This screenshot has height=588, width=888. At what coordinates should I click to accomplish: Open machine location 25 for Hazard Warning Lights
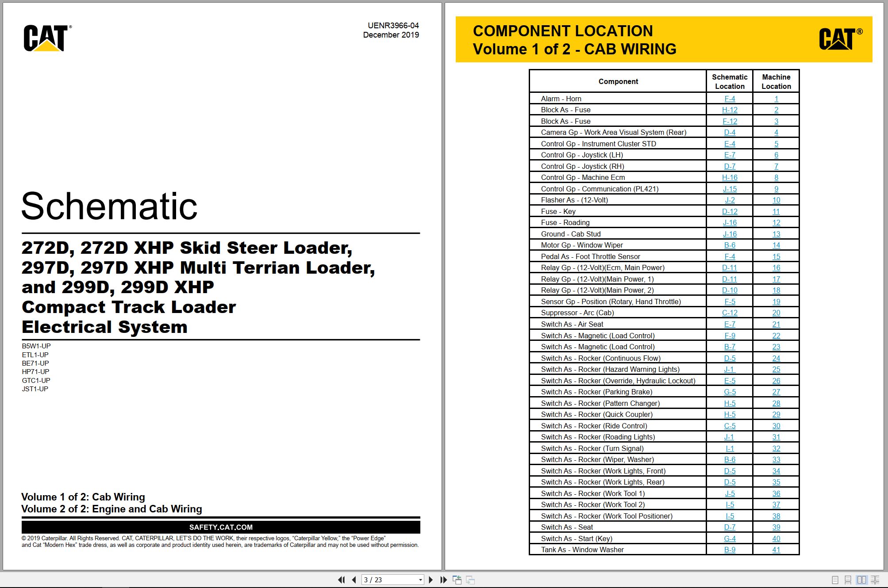[x=776, y=369]
